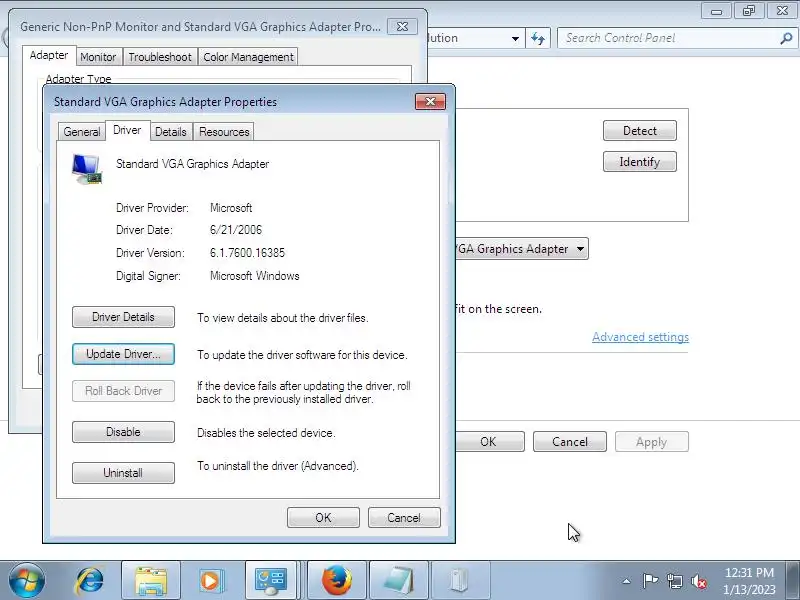800x600 pixels.
Task: Click the network status tray icon
Action: tap(674, 581)
